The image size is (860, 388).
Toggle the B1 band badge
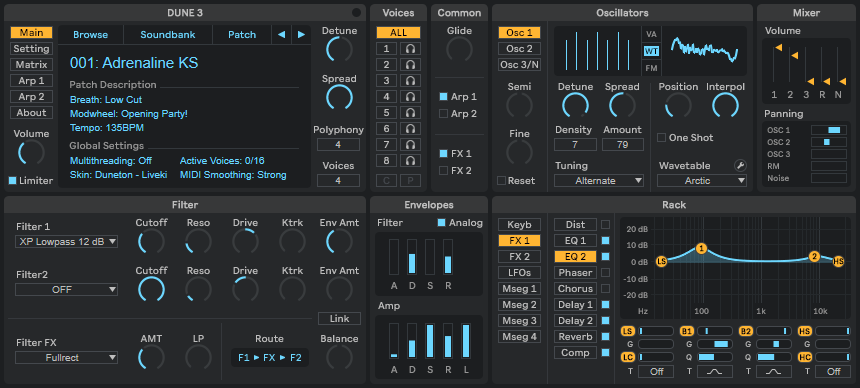coord(687,331)
